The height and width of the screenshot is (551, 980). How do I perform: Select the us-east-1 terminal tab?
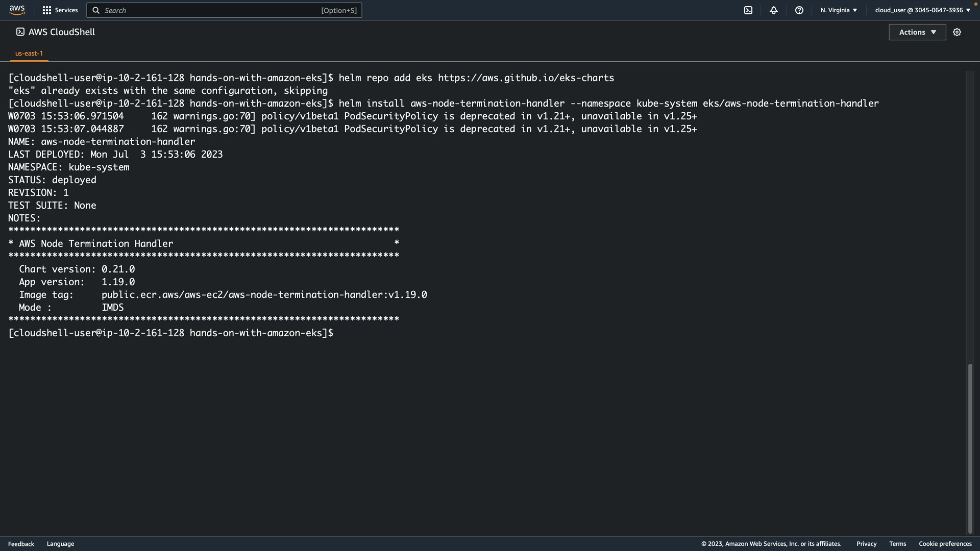click(29, 53)
